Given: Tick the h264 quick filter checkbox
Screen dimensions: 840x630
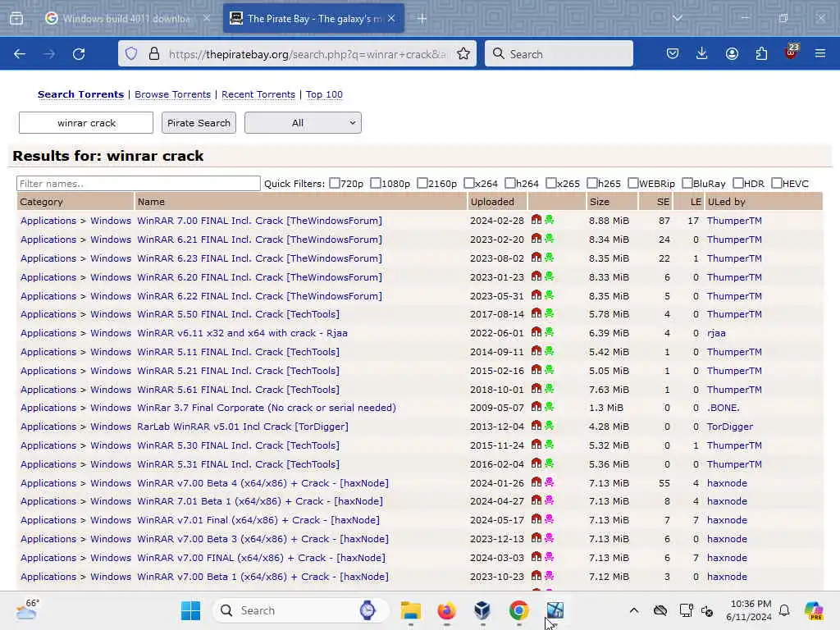Looking at the screenshot, I should click(510, 183).
